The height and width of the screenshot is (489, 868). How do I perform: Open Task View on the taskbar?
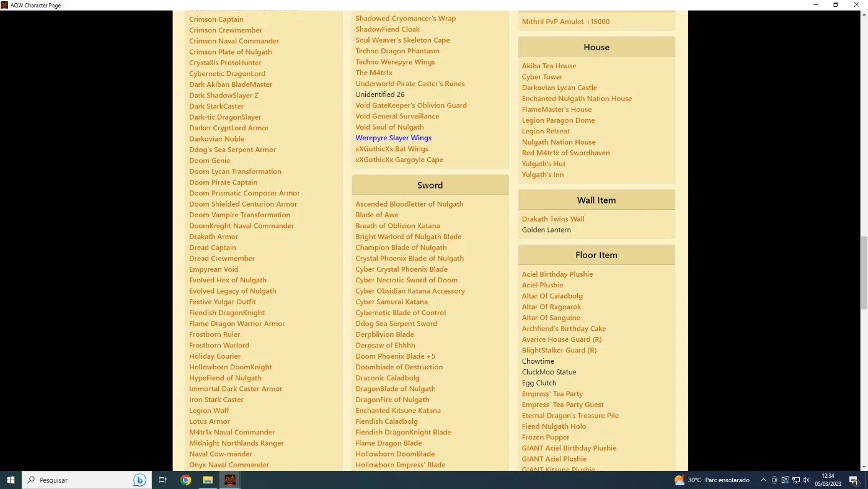click(162, 480)
